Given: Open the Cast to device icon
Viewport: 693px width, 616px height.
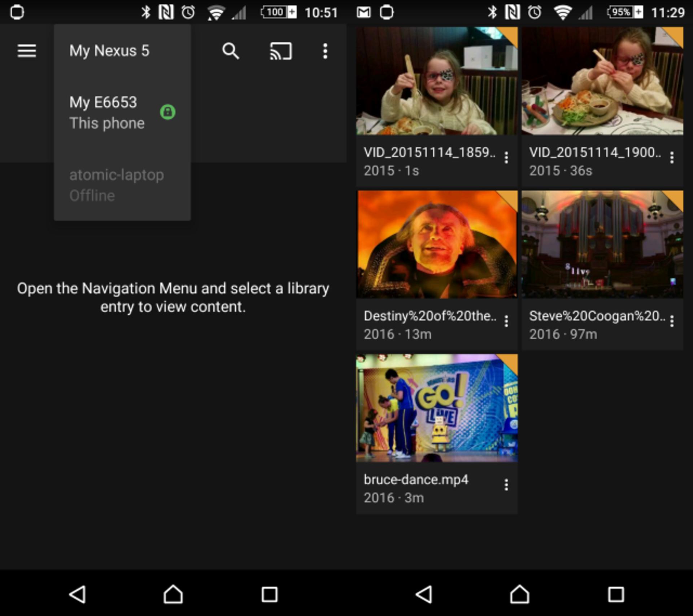Looking at the screenshot, I should [x=281, y=51].
